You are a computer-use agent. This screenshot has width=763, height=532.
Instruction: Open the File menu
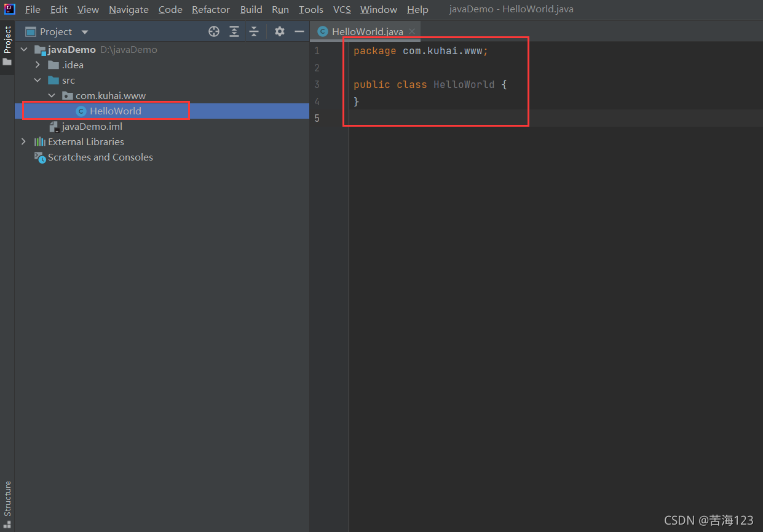pos(33,10)
